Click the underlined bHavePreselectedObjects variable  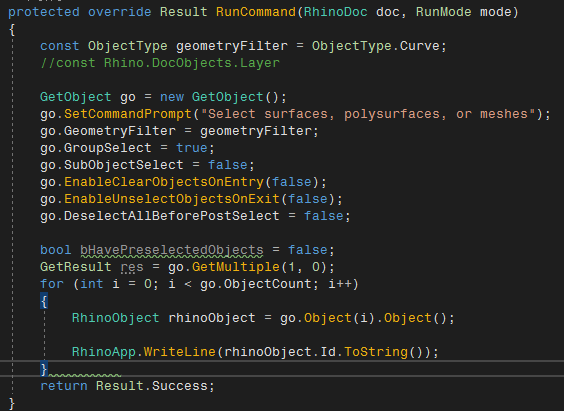tap(172, 250)
